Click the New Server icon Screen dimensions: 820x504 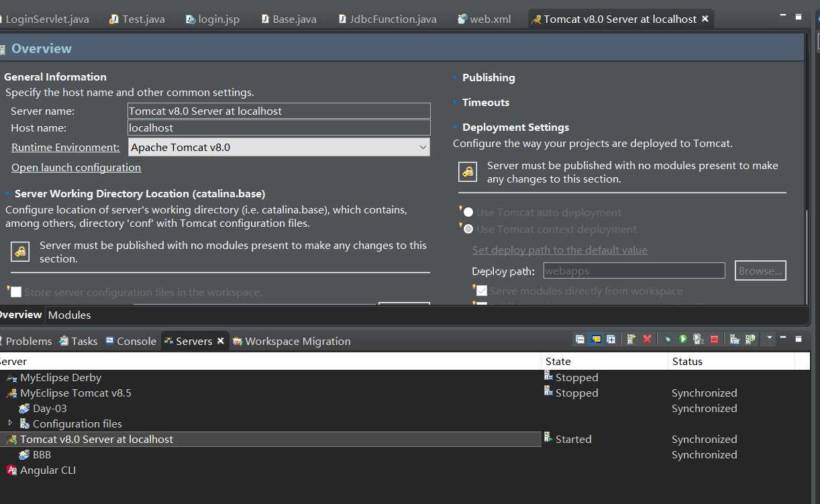point(631,340)
